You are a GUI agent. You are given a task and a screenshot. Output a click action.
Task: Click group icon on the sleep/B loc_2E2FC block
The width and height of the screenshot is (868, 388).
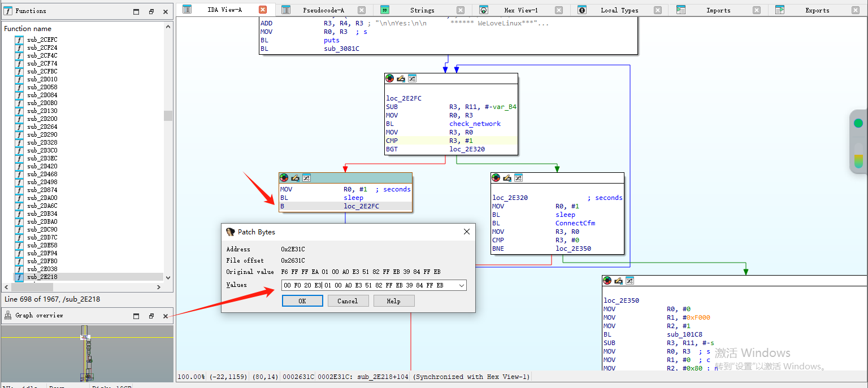[x=306, y=178]
